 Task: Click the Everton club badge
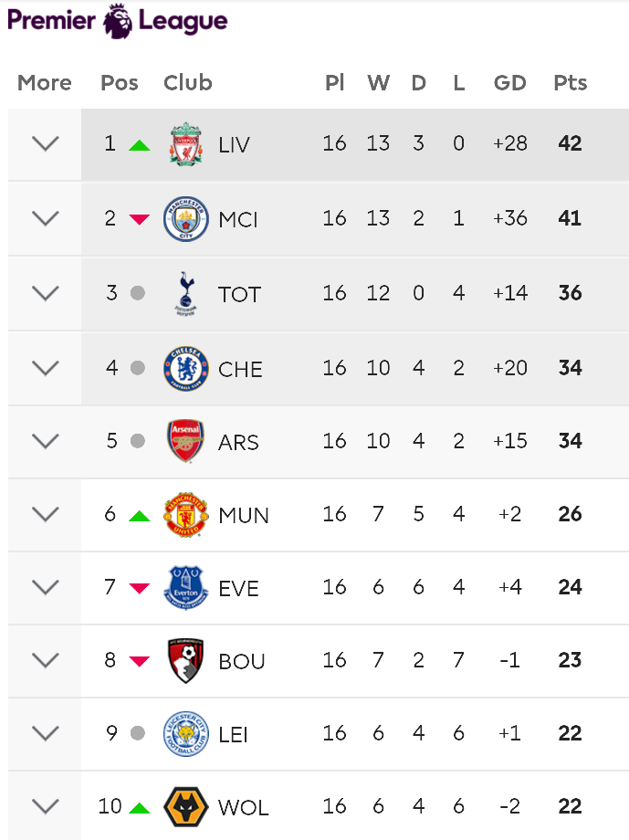tap(186, 588)
